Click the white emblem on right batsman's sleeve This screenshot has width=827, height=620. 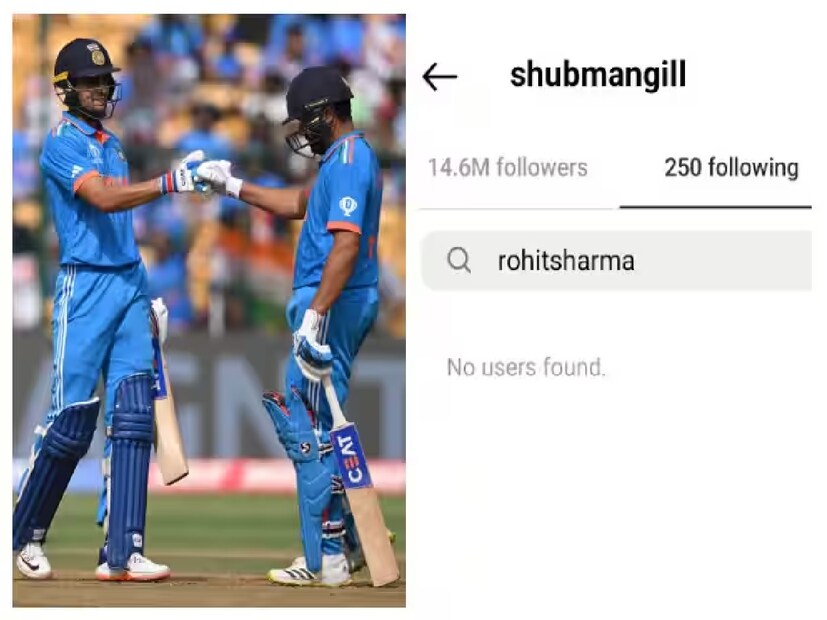click(347, 206)
